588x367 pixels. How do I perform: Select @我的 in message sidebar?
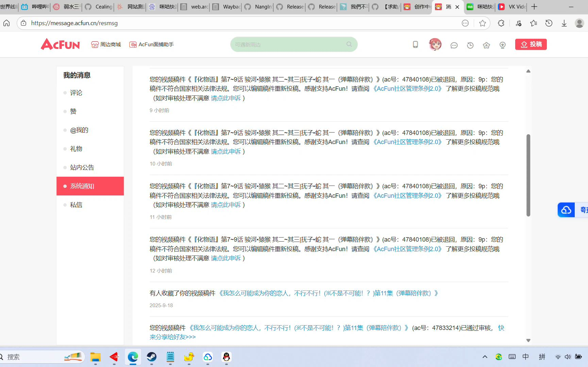pos(90,130)
